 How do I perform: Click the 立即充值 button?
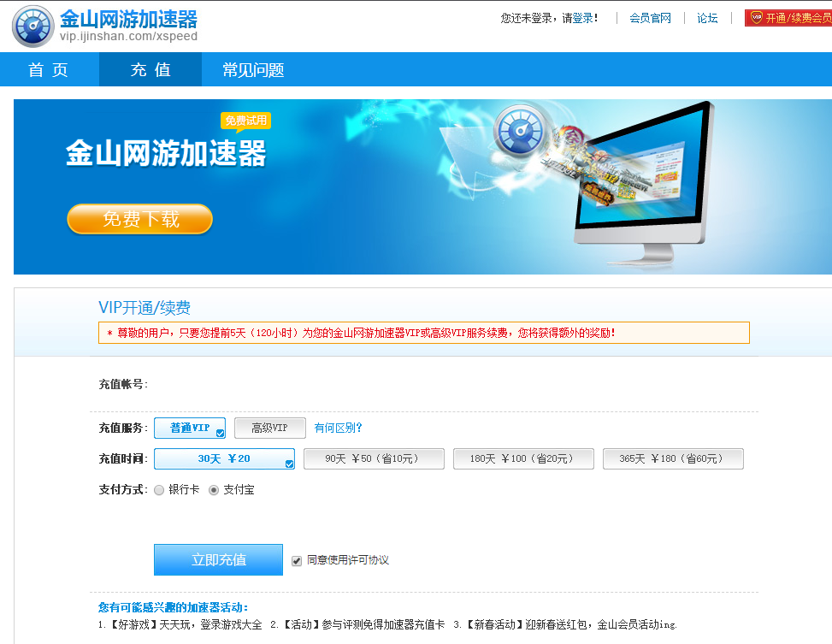pos(218,559)
